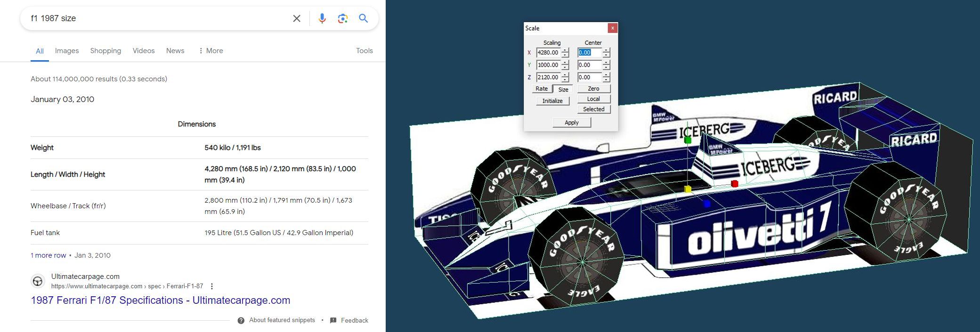Decrease the Y scaling with the down arrow
Screen dimensions: 980x332
[x=565, y=67]
